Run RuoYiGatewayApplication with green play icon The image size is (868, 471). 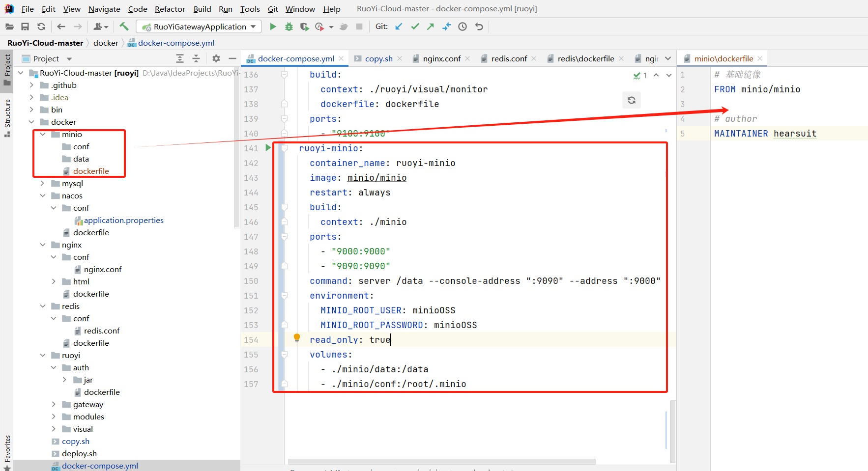(x=273, y=27)
